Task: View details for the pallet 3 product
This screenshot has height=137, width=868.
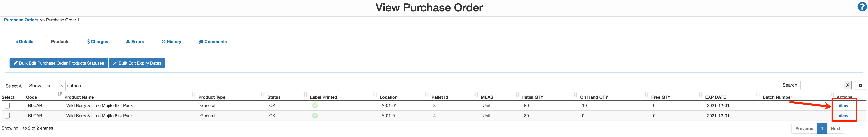Action: pyautogui.click(x=843, y=105)
